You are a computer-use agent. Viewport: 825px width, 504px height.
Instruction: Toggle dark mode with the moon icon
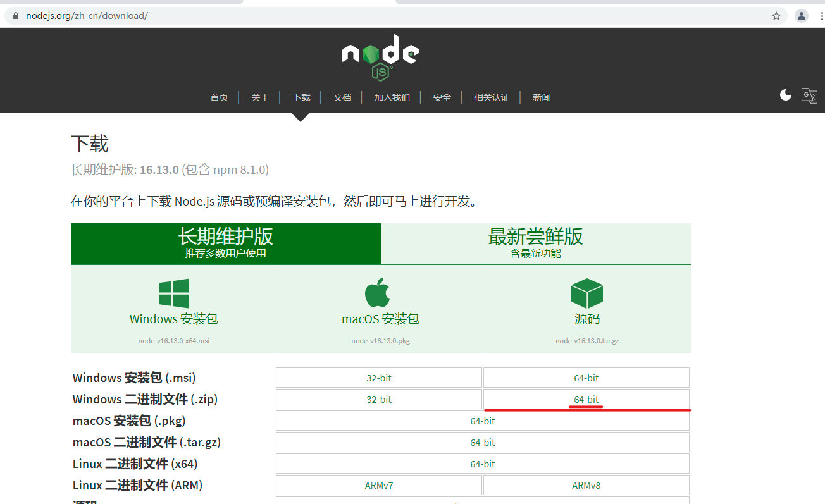[x=785, y=94]
